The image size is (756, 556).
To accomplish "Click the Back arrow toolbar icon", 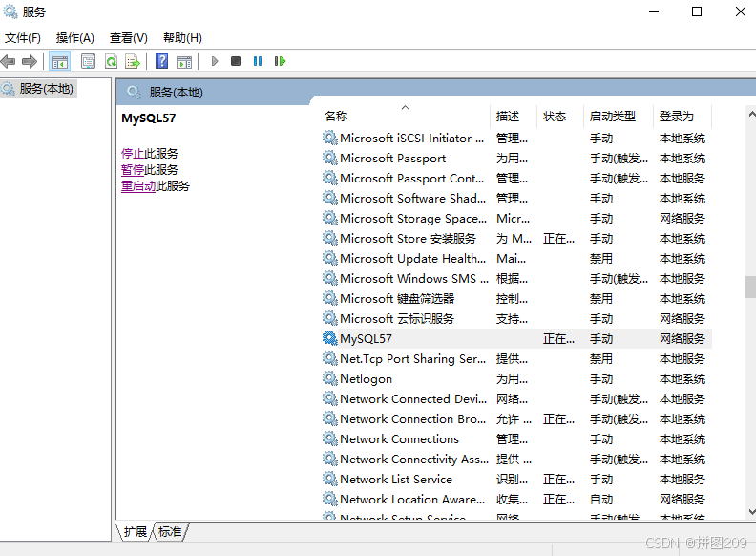I will [x=9, y=61].
